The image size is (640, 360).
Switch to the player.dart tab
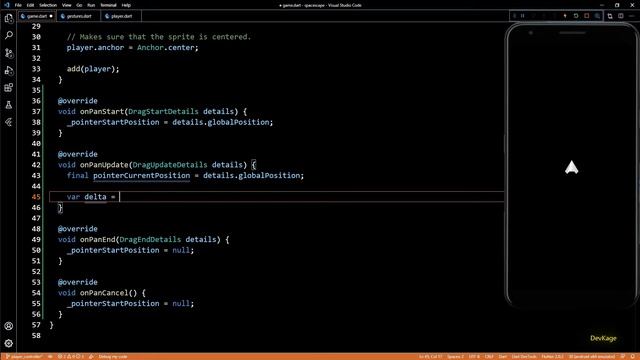coord(121,16)
